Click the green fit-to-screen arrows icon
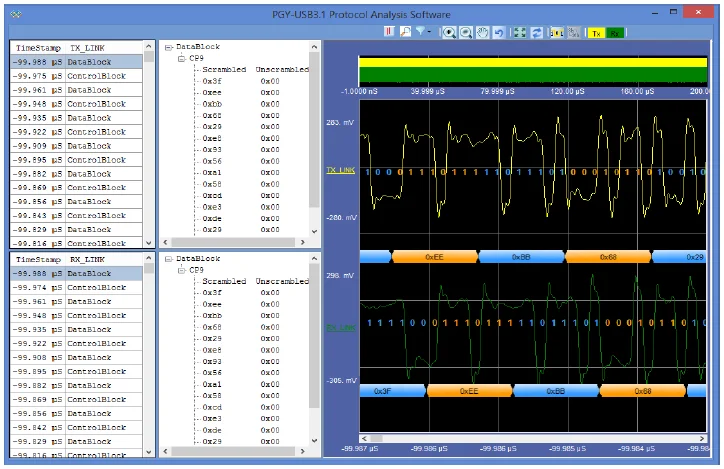The width and height of the screenshot is (724, 469). (x=520, y=32)
